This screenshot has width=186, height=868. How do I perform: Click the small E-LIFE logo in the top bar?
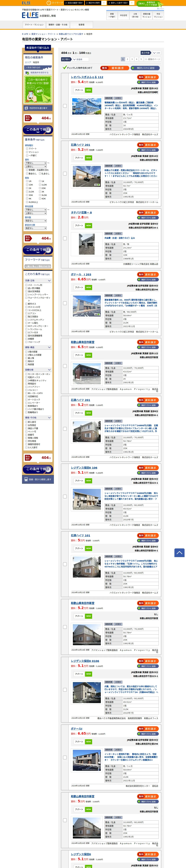26,3
